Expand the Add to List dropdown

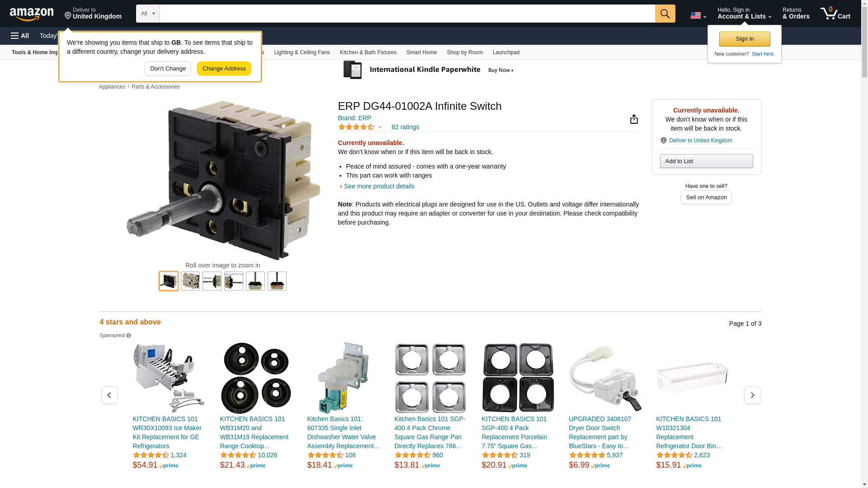706,161
